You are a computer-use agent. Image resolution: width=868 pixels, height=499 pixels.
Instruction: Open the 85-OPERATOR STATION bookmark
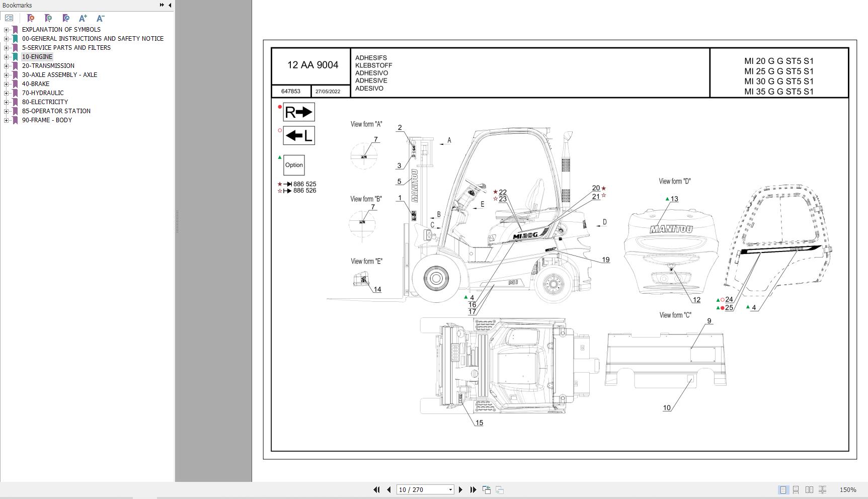[x=56, y=111]
